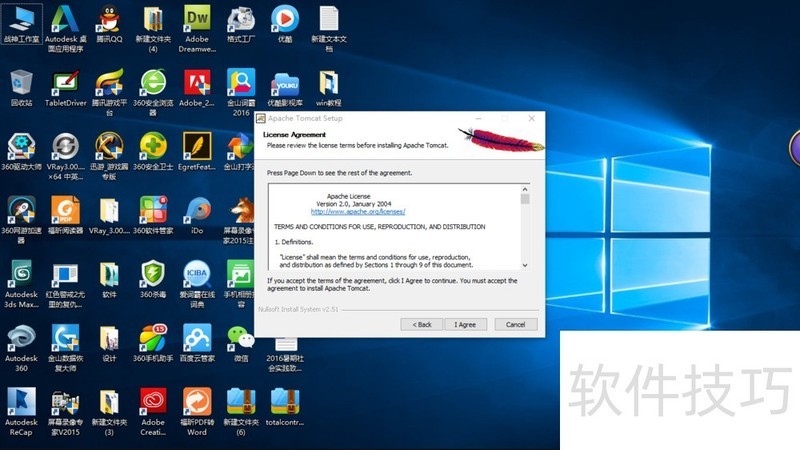Select the 设计 folder icon
This screenshot has width=800, height=450.
109,343
